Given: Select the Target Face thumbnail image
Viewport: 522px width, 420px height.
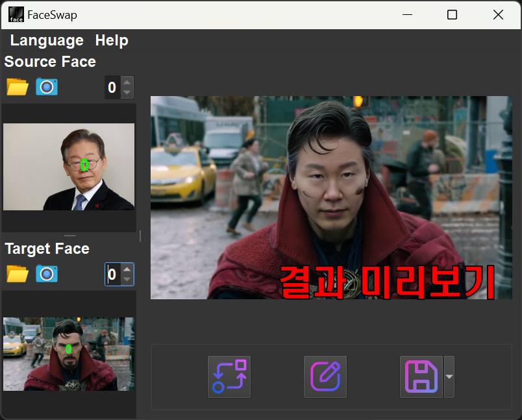Looking at the screenshot, I should pos(69,354).
